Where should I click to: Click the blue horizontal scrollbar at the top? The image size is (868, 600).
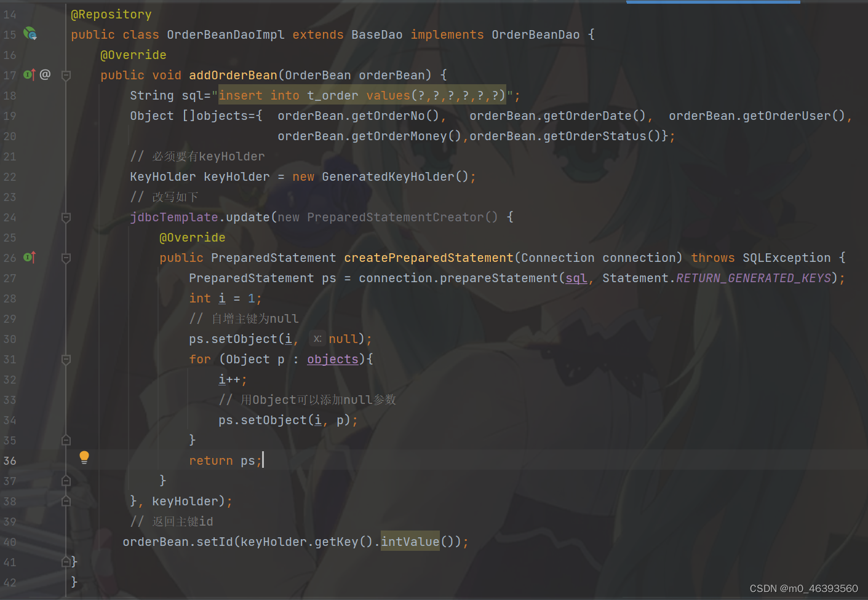(x=712, y=2)
